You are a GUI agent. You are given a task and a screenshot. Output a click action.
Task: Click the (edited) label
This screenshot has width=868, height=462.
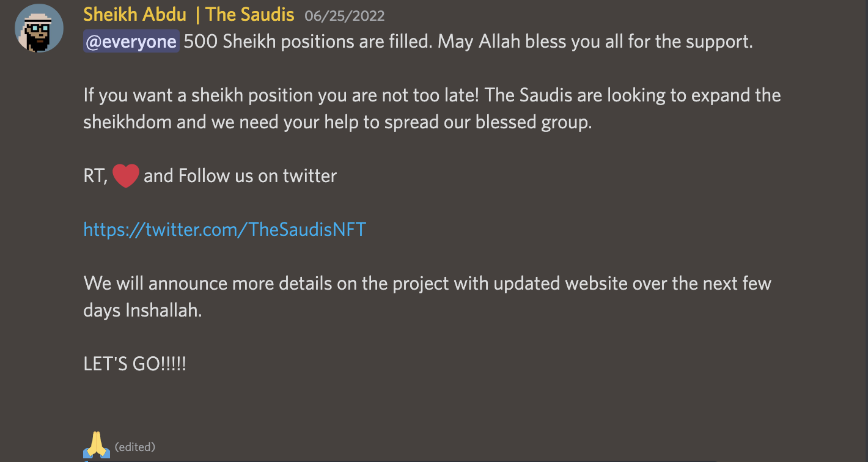134,447
